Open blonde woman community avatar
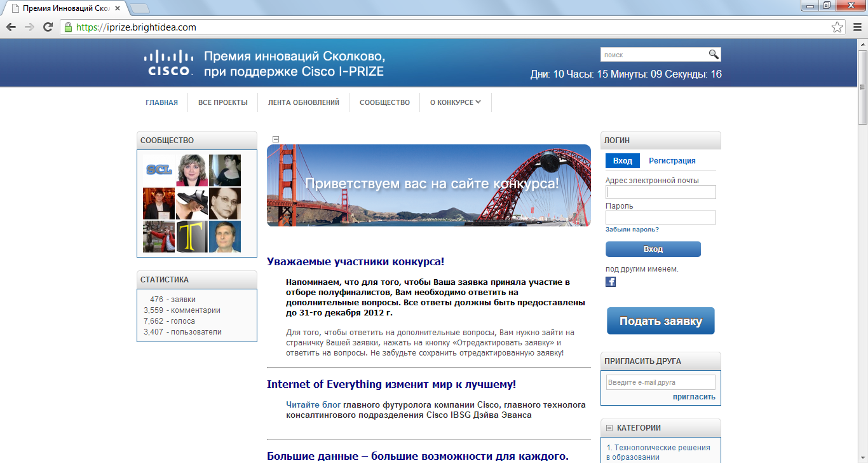868x463 pixels. [192, 170]
